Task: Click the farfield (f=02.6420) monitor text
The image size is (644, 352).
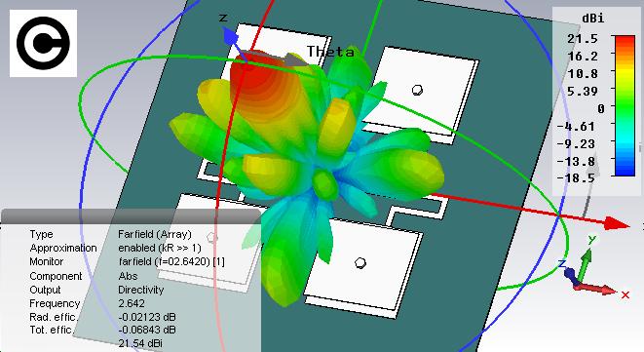Action: tap(171, 261)
